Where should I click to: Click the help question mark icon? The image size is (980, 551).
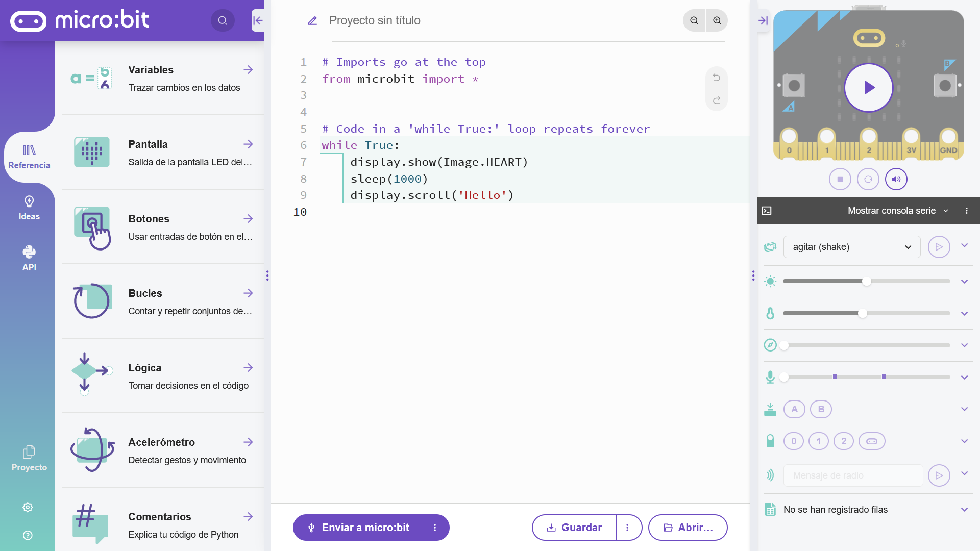pos(28,535)
